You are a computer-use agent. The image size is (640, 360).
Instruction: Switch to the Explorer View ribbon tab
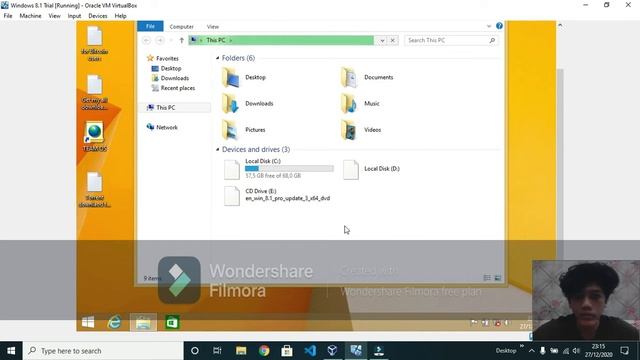pyautogui.click(x=213, y=27)
